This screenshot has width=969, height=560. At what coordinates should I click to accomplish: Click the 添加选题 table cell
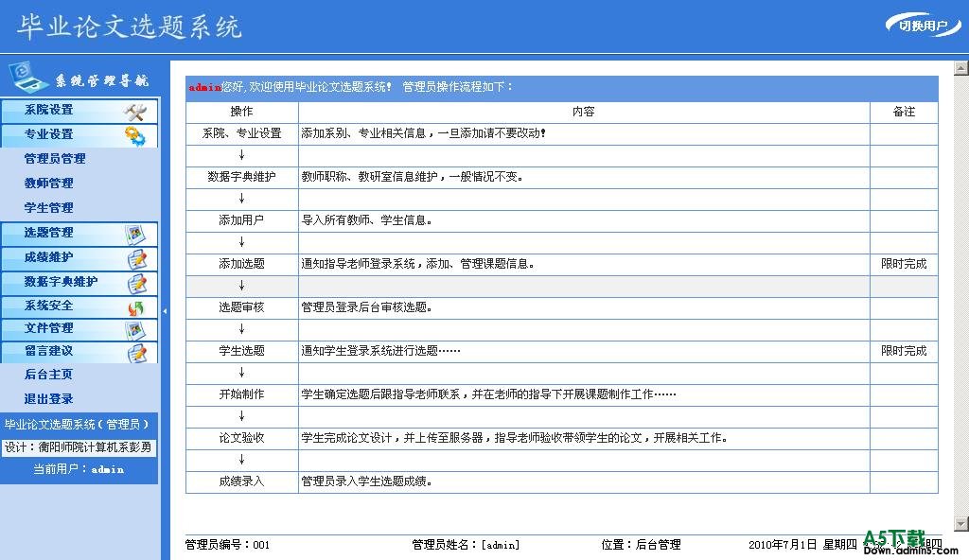tap(241, 264)
